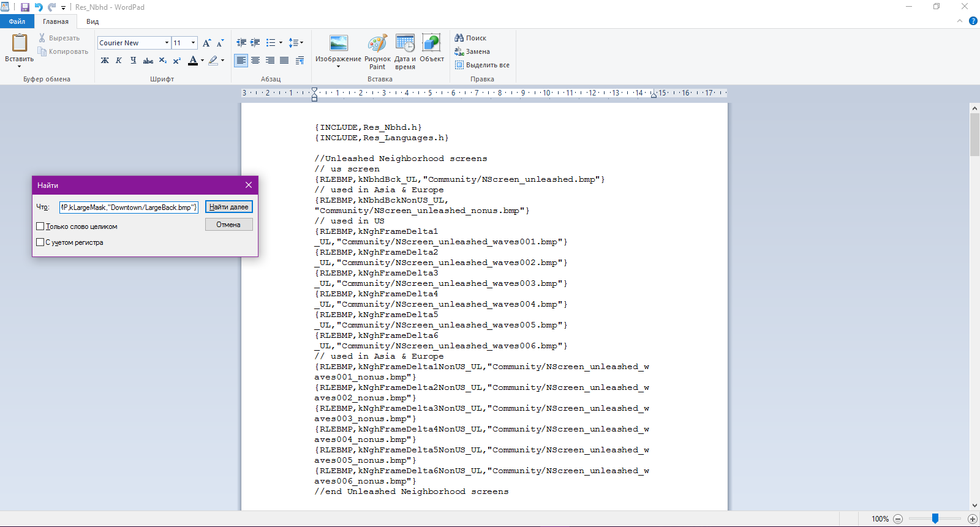Open WordPad help

pos(973,21)
